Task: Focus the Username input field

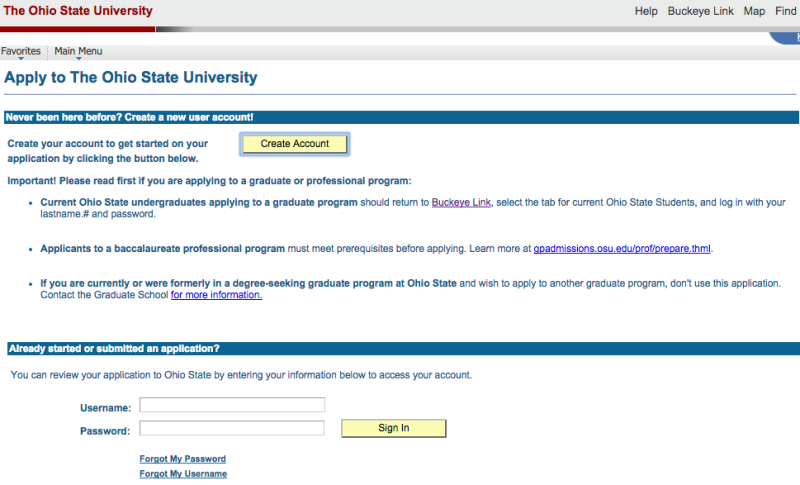Action: [x=232, y=405]
